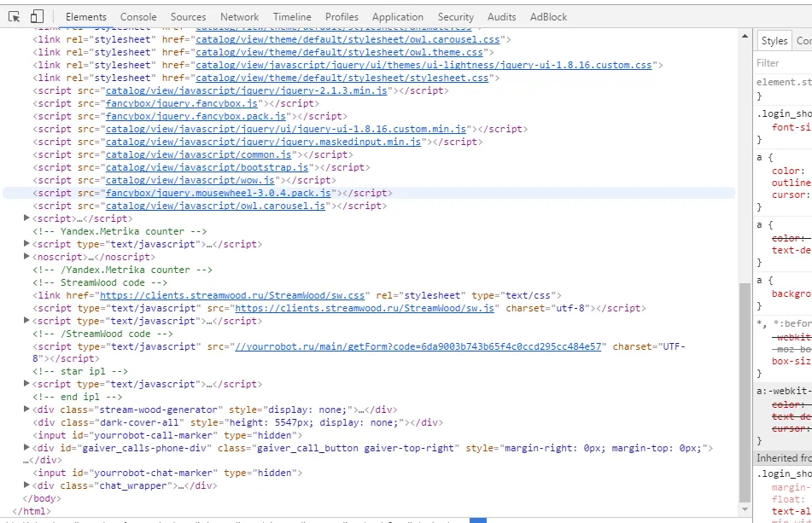Follow the StreamWood sw.css link

click(x=232, y=295)
